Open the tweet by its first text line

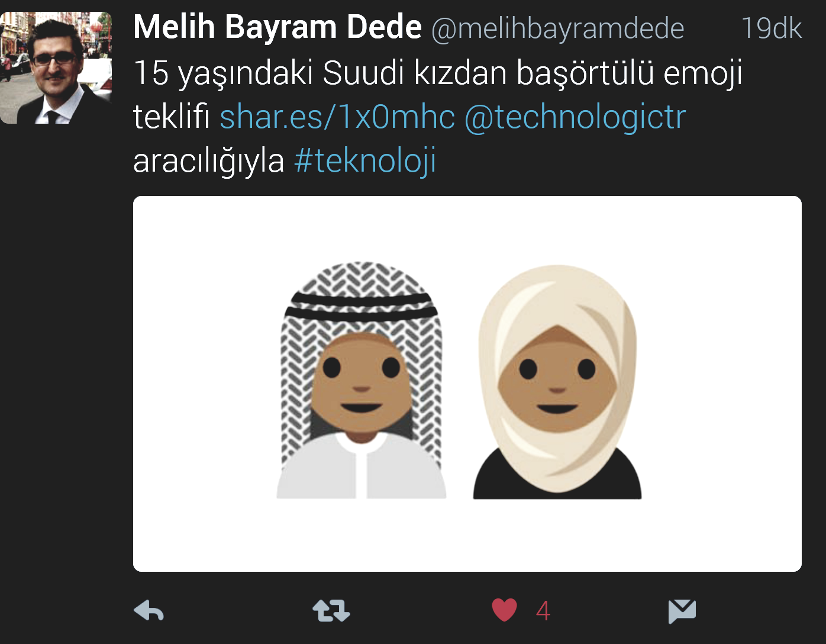click(438, 73)
